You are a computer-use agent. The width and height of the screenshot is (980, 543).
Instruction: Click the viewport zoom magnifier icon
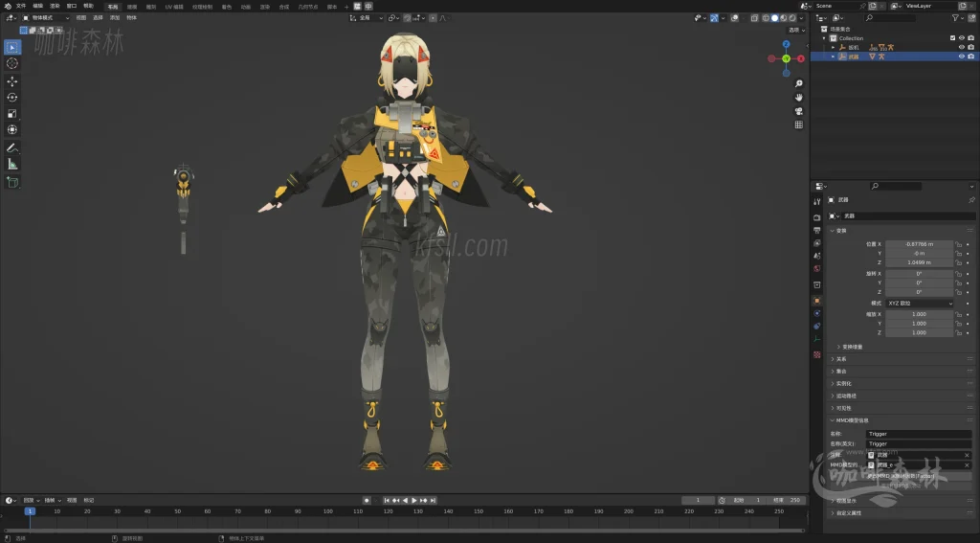[x=799, y=83]
